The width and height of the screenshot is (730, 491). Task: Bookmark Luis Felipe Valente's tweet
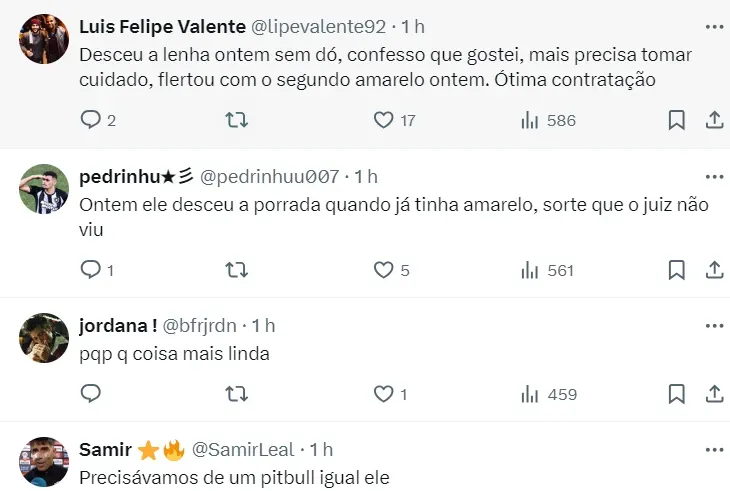tap(676, 120)
